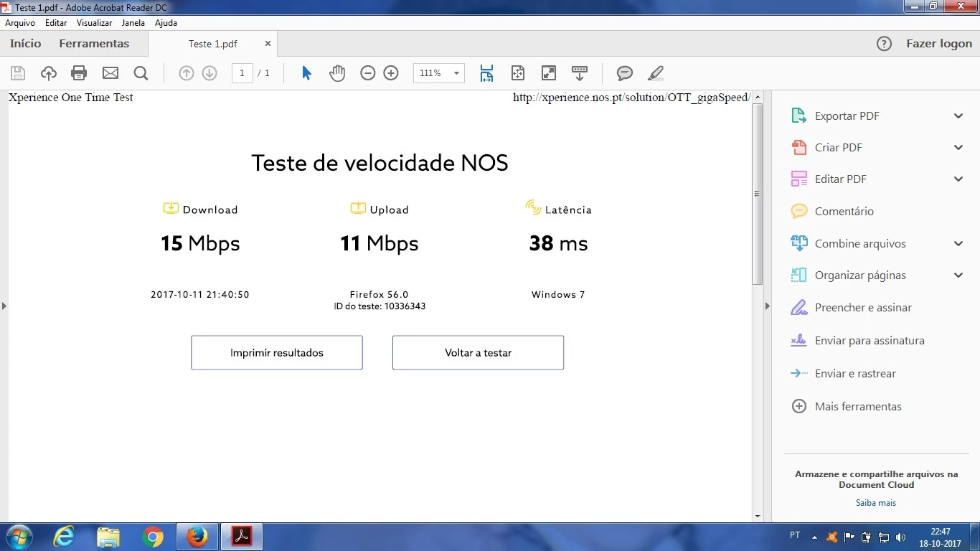
Task: Launch Internet Explorer from the taskbar
Action: (x=64, y=537)
